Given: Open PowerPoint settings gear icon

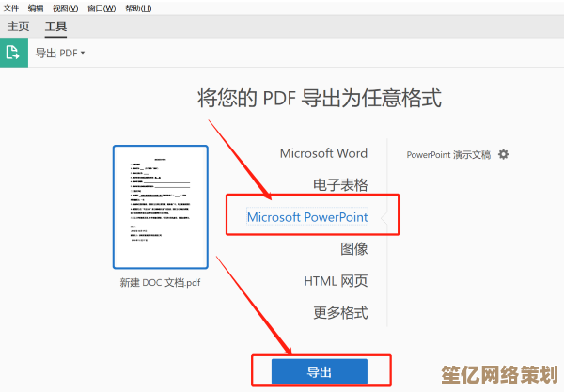Looking at the screenshot, I should (503, 154).
